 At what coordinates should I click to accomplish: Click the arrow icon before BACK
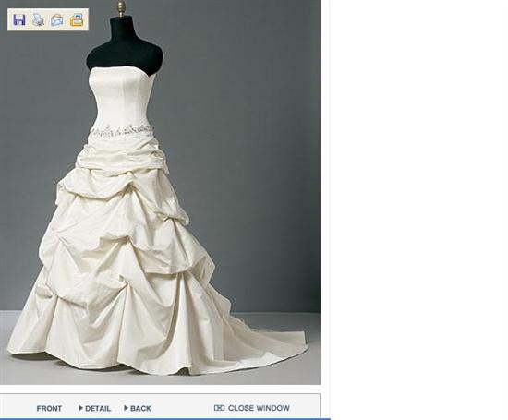tap(126, 408)
